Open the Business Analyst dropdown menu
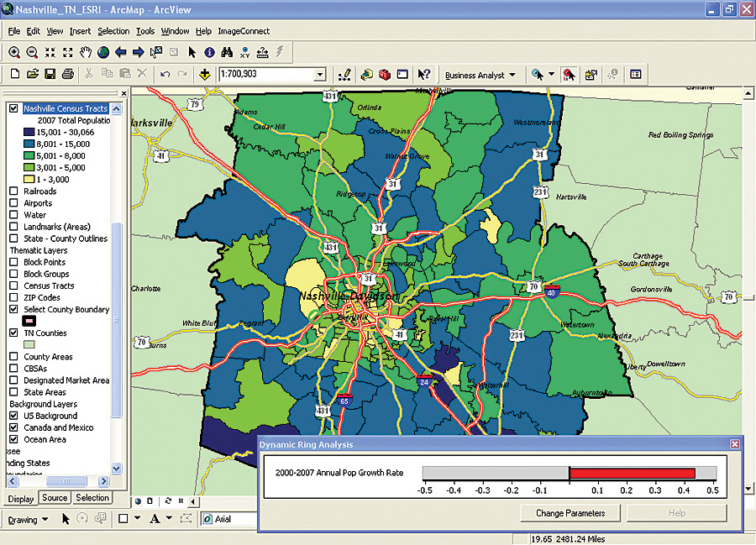 480,76
